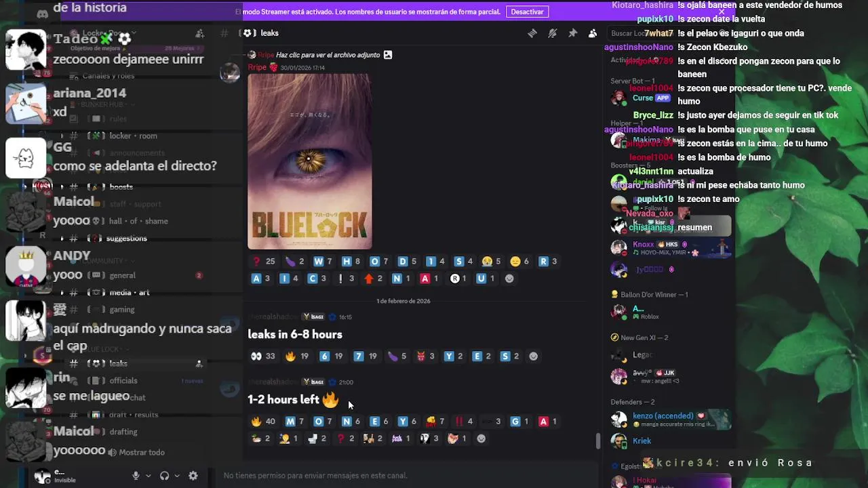The width and height of the screenshot is (868, 488).
Task: Click the Mostrar todo button
Action: (x=136, y=453)
